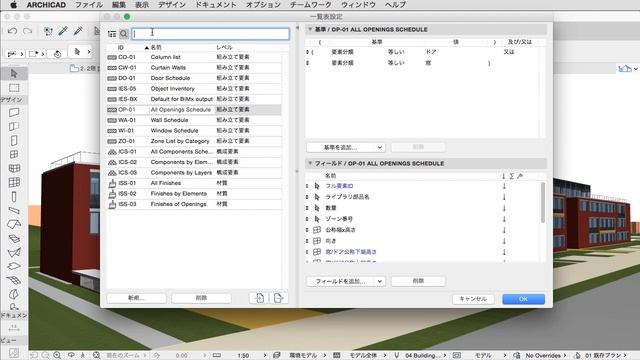Viewport: 640px width, 360px height.
Task: Select the ICS-01 All Components Sche... row
Action: click(x=194, y=151)
